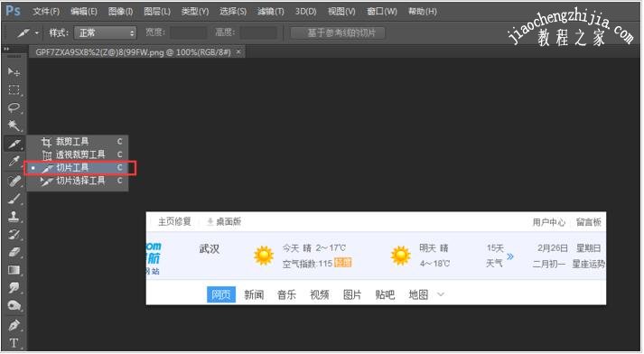Open the 文件(F) menu

pos(46,12)
